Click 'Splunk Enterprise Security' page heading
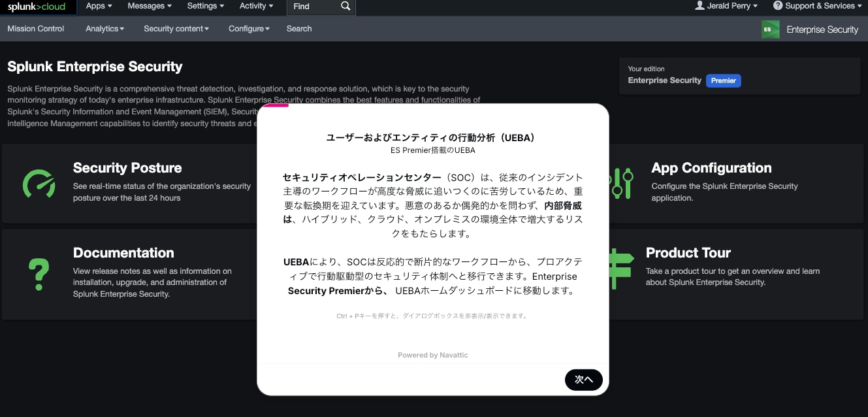This screenshot has width=868, height=417. pyautogui.click(x=95, y=67)
